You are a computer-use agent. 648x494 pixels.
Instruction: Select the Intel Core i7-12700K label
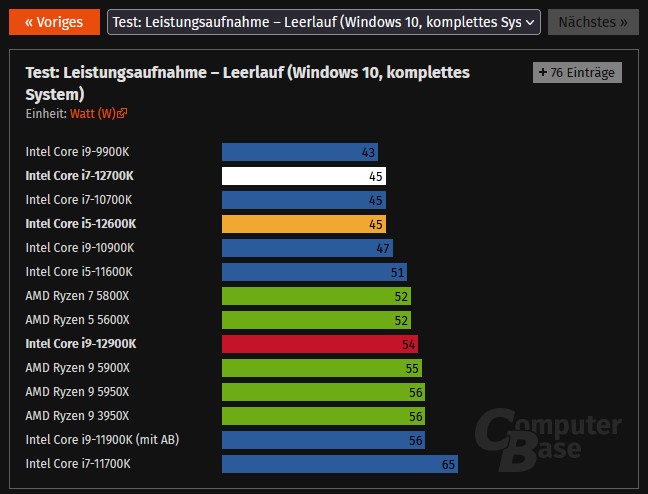[79, 176]
